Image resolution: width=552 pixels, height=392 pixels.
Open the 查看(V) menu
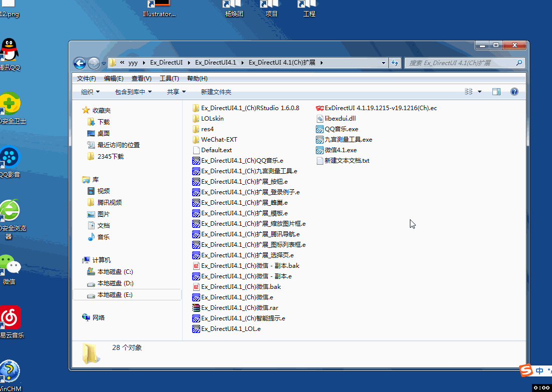point(142,78)
